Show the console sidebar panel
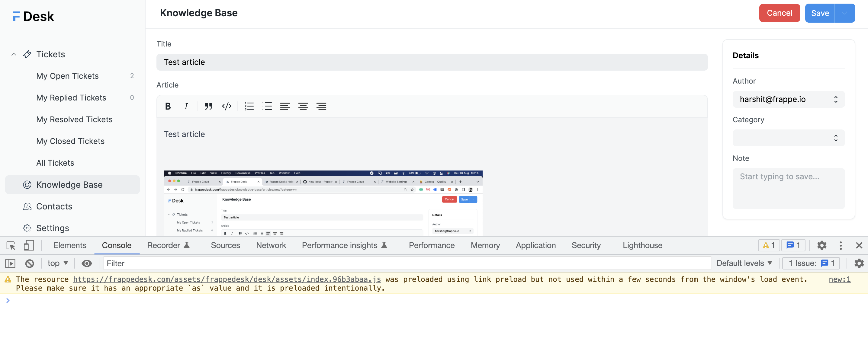This screenshot has width=868, height=341. [11, 263]
